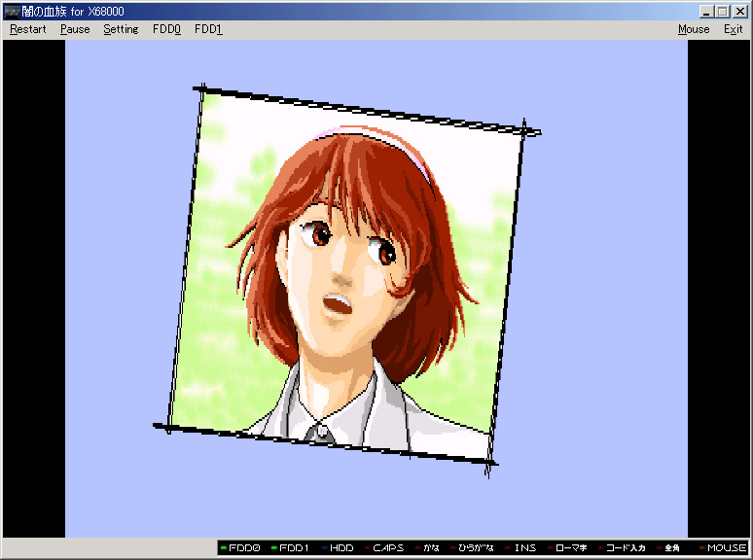
Task: Expand the FDD1 disk menu
Action: coord(208,29)
